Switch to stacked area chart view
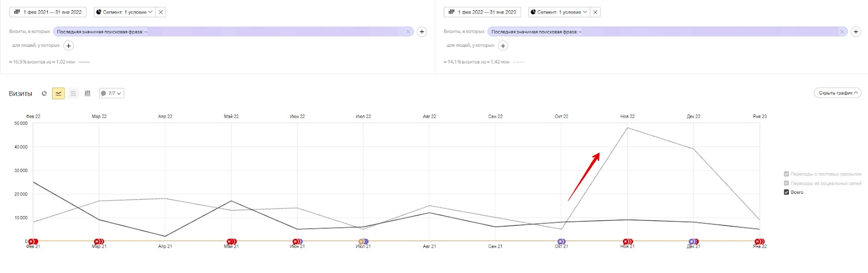Image resolution: width=868 pixels, height=273 pixels. [x=73, y=93]
